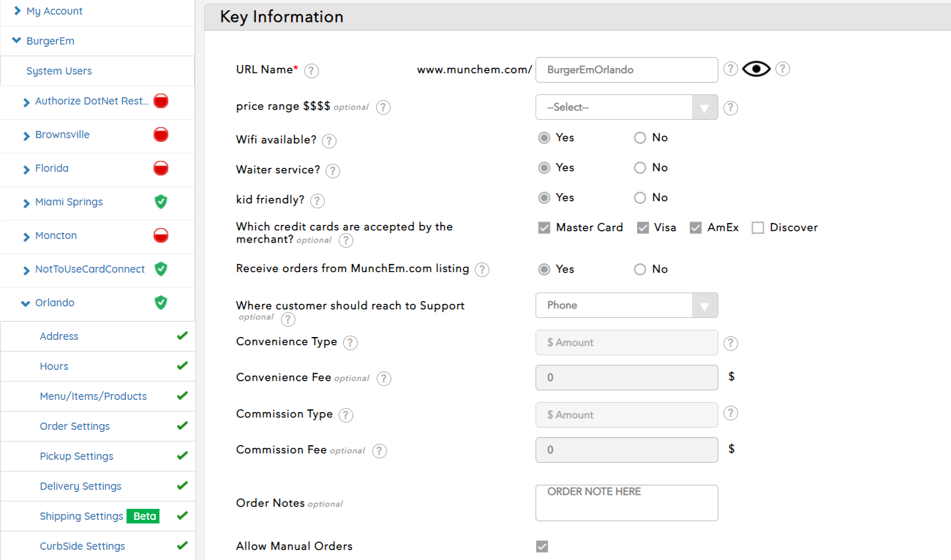Click the eye preview icon beside URL Name
The width and height of the screenshot is (951, 560).
click(756, 69)
